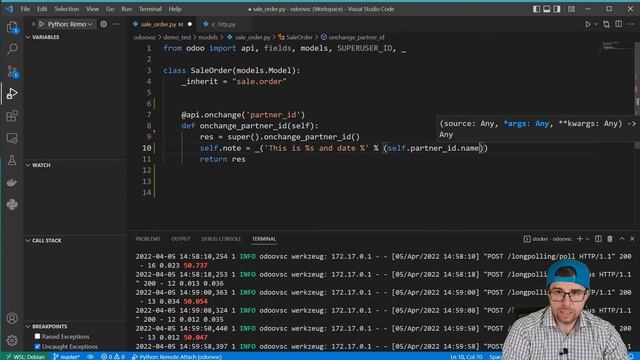This screenshot has height=360, width=640.
Task: Collapse the VARIABLES section
Action: [42, 37]
